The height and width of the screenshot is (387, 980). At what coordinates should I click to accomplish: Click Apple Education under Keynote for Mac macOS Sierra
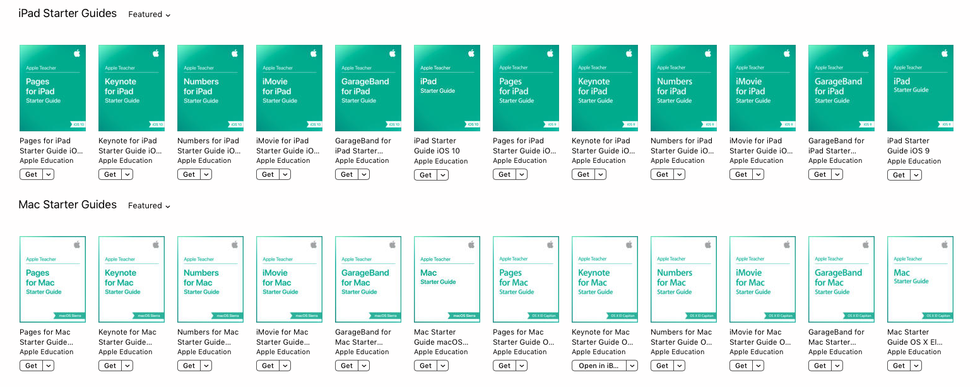(x=126, y=352)
